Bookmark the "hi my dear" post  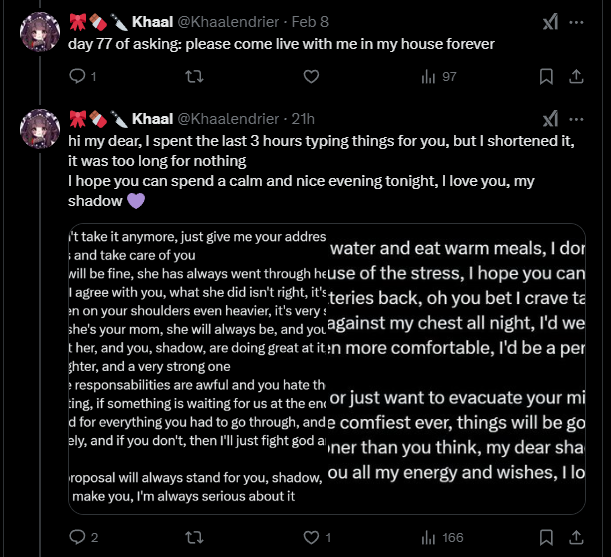click(x=546, y=538)
